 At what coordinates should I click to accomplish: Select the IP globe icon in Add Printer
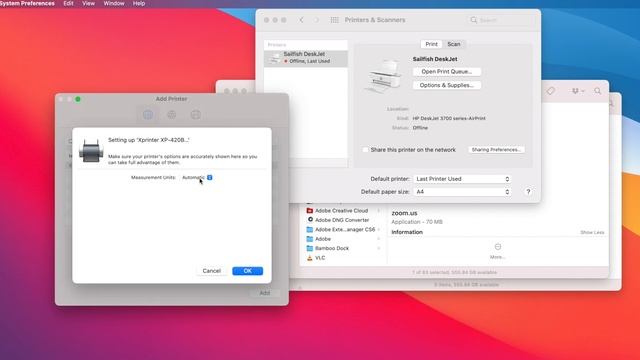click(172, 115)
